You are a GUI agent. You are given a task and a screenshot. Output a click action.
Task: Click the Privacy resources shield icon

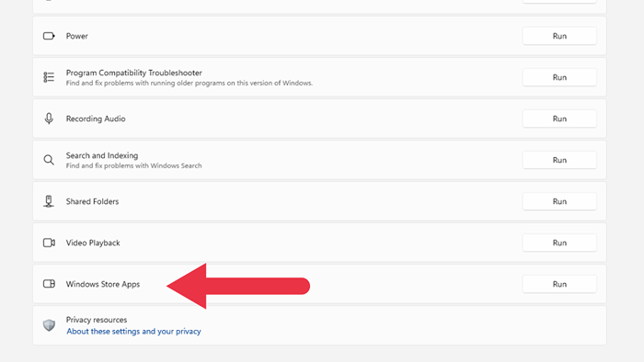49,325
